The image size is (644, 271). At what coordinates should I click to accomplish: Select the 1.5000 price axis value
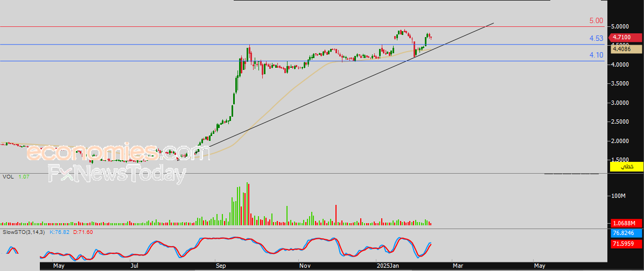621,160
